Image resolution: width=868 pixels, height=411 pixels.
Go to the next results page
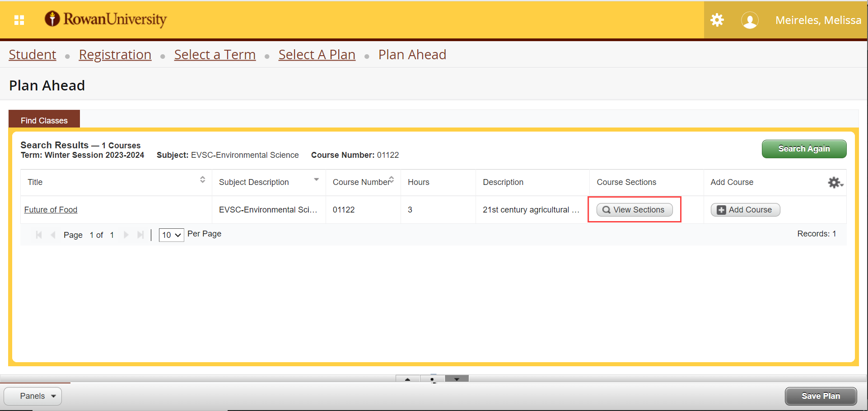click(x=126, y=235)
